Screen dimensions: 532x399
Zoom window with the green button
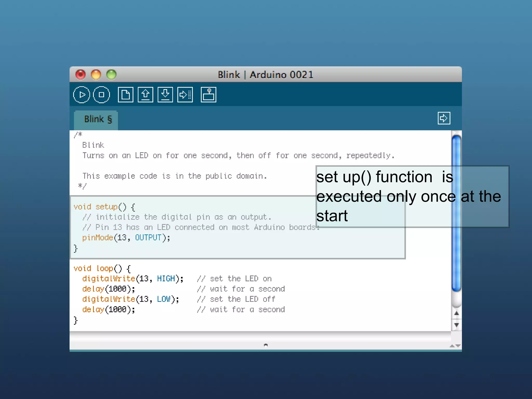tap(111, 75)
